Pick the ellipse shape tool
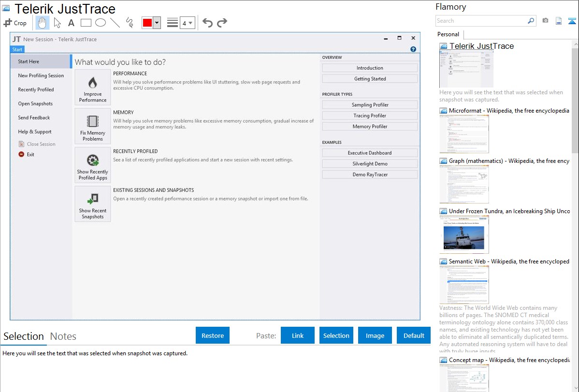579x392 pixels. 100,23
